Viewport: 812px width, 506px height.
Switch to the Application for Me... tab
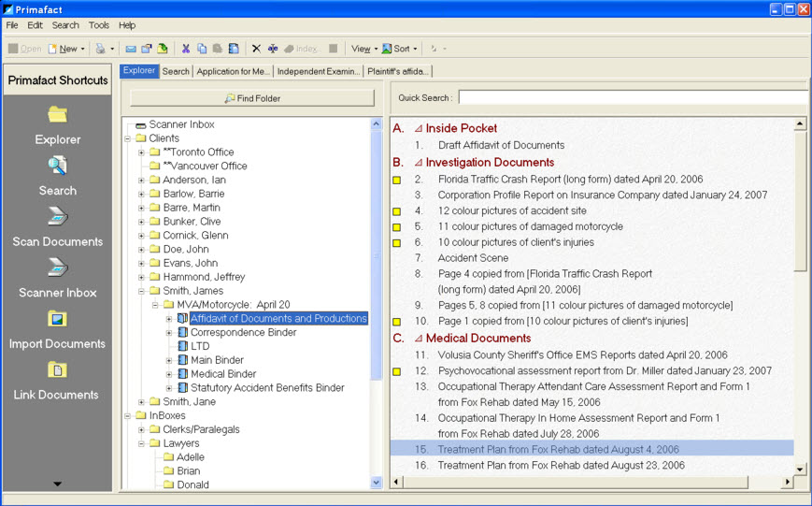pyautogui.click(x=233, y=71)
